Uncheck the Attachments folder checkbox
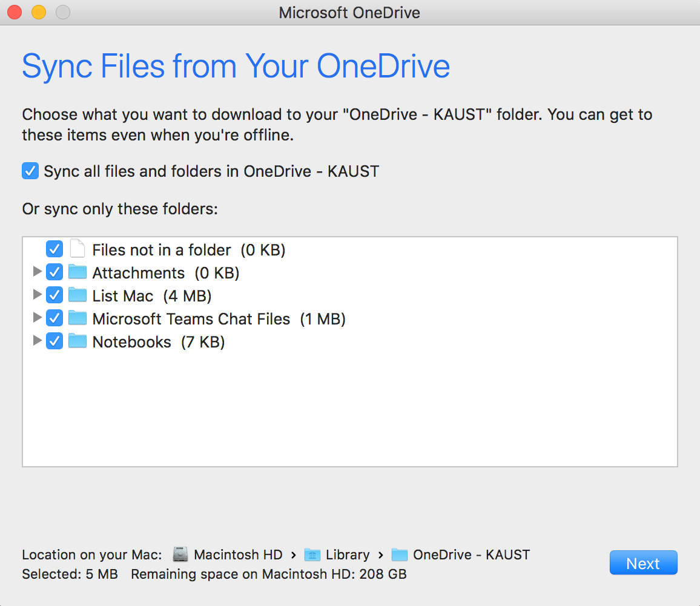The width and height of the screenshot is (700, 606). (x=54, y=272)
